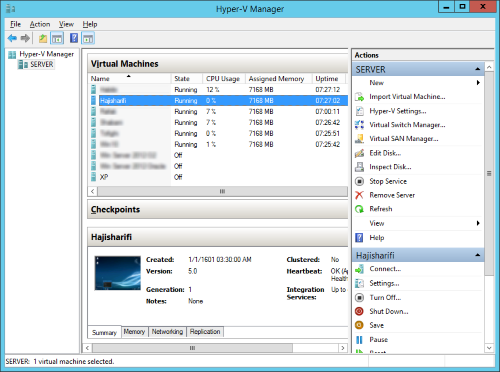Click the Help icon in Actions pane
Image resolution: width=500 pixels, height=372 pixels.
[359, 238]
